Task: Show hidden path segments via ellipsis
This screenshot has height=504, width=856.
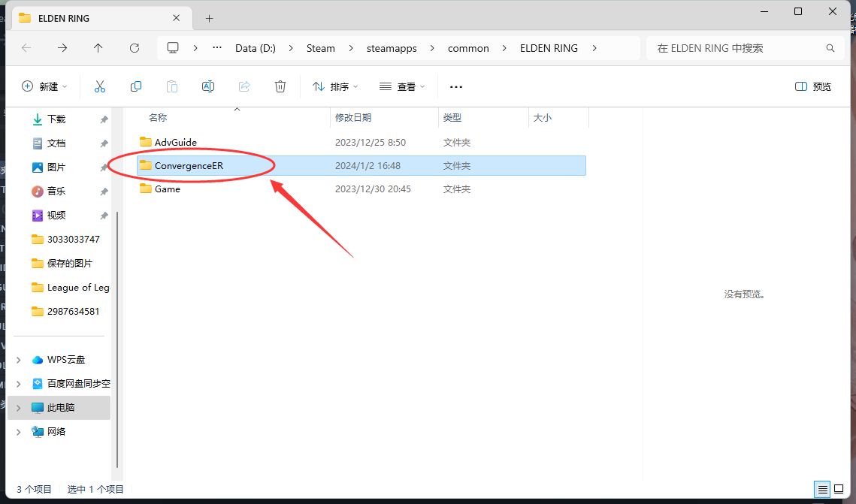Action: pos(217,48)
